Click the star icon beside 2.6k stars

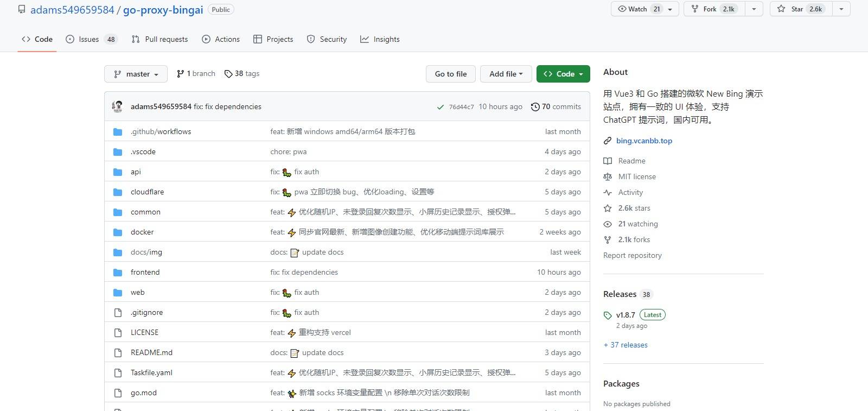coord(608,208)
